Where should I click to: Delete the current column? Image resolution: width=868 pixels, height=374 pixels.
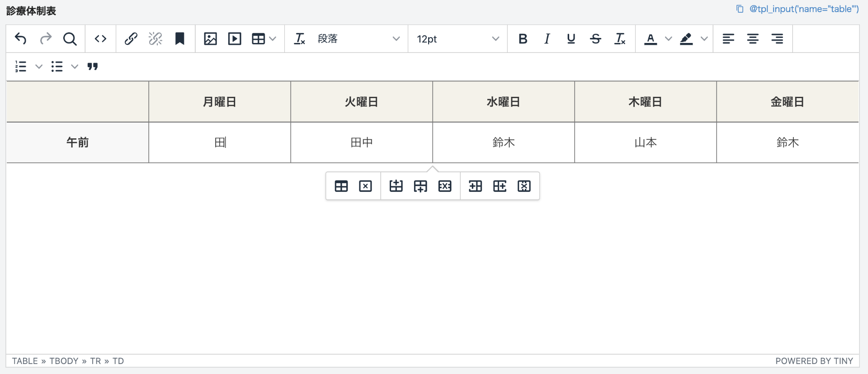[524, 186]
